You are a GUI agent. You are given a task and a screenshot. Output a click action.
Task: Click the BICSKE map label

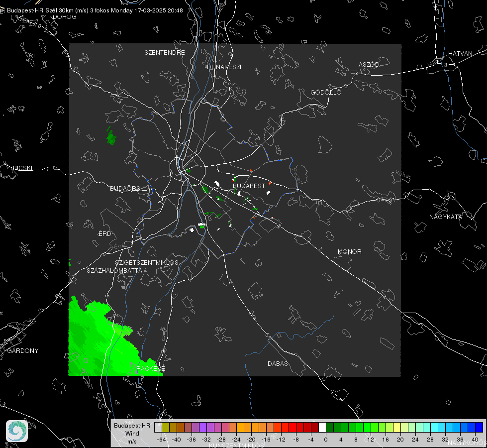[23, 168]
